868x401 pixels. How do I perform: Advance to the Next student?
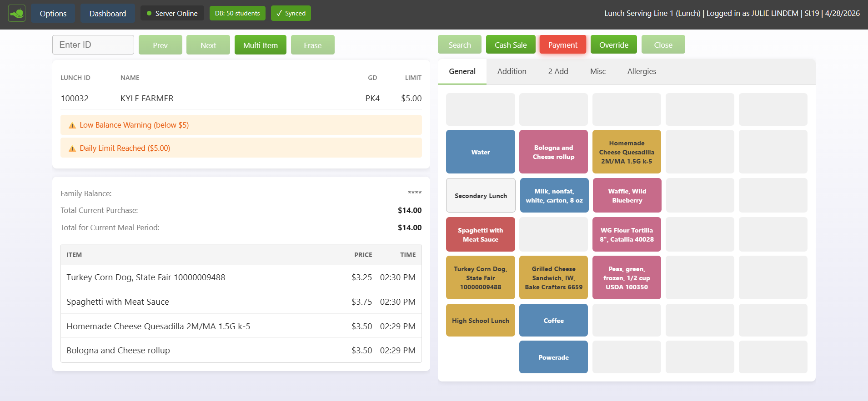(208, 45)
